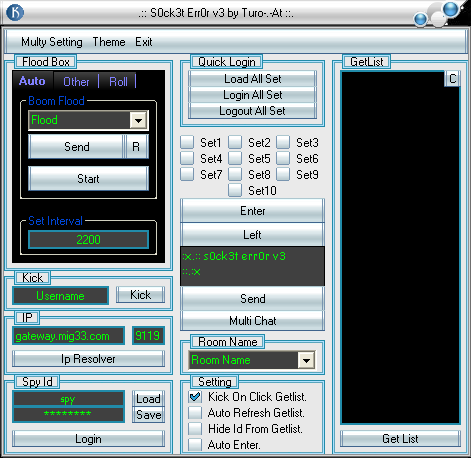Screen dimensions: 471x458
Task: Click the Left button
Action: pyautogui.click(x=252, y=235)
